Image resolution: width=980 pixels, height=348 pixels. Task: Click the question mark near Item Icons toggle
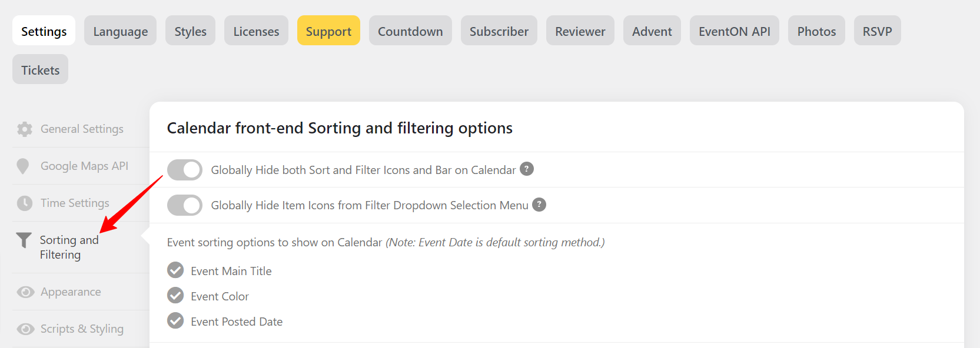pyautogui.click(x=539, y=205)
